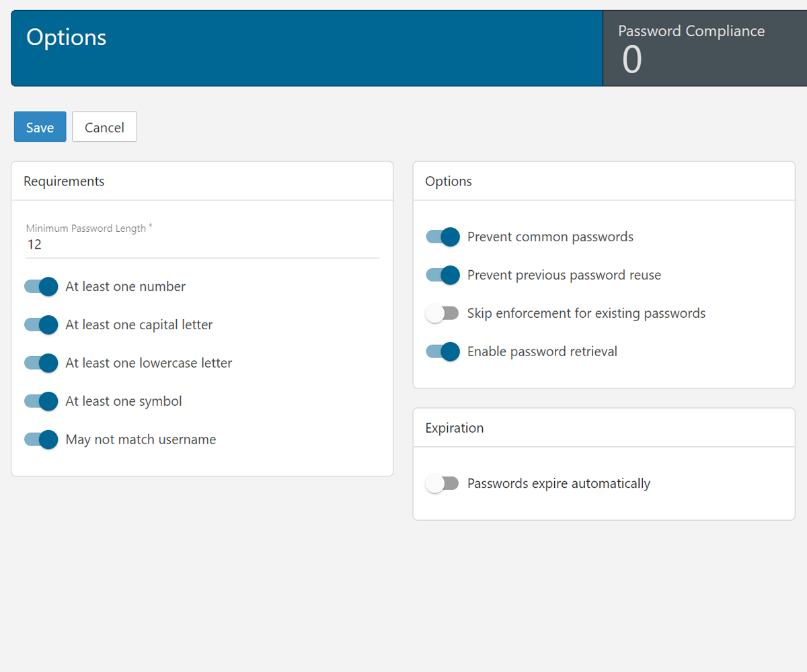This screenshot has height=672, width=807.
Task: Toggle At least one lowercase letter
Action: coord(41,363)
